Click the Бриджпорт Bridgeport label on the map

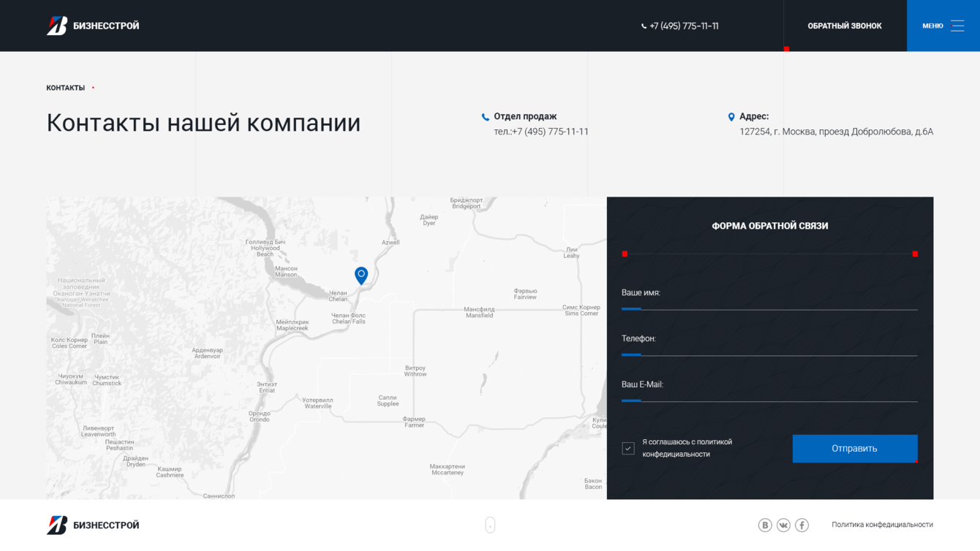tap(467, 203)
